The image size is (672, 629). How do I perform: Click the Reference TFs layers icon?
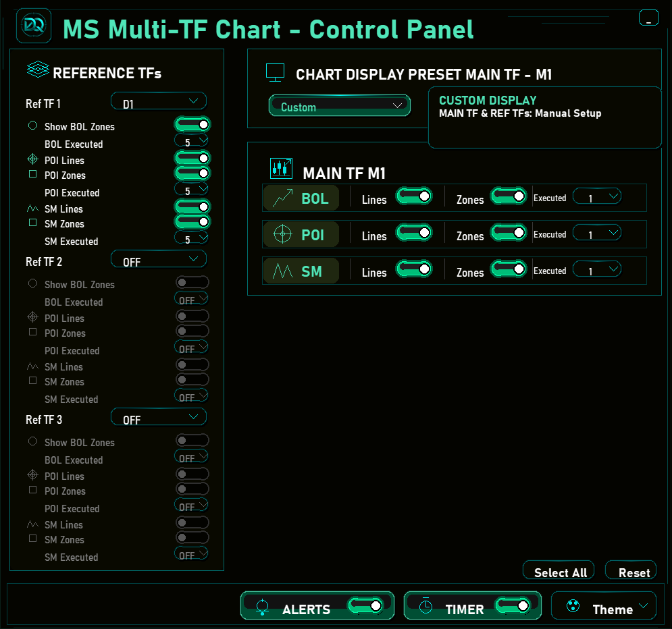(x=38, y=70)
